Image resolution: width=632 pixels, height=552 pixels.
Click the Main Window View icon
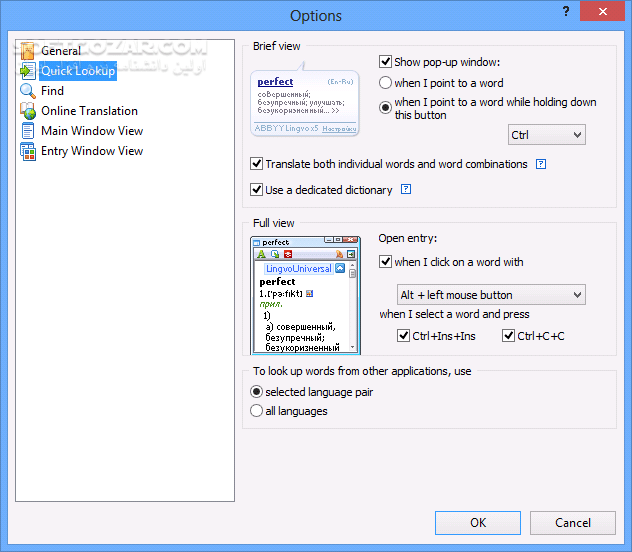point(27,131)
